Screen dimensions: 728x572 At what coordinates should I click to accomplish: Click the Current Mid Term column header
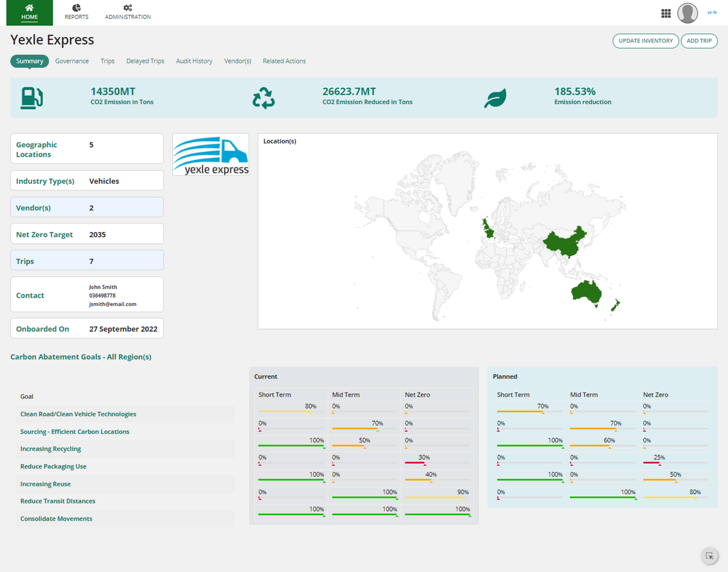346,395
